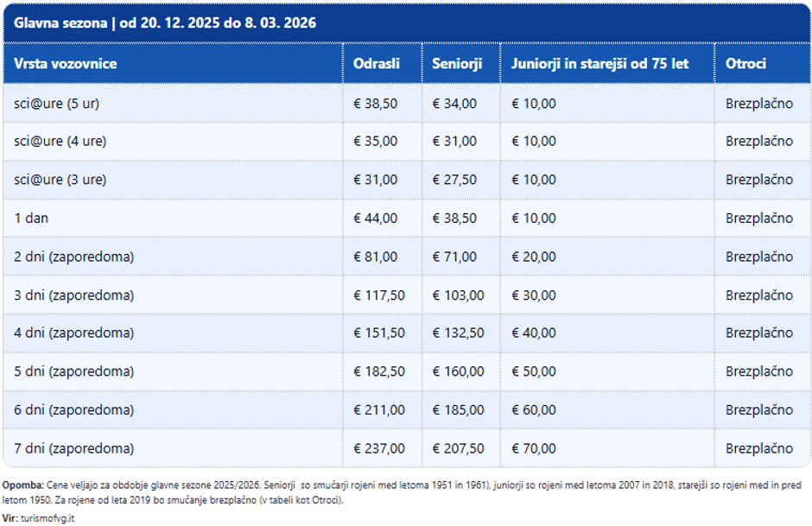The image size is (812, 526).
Task: Click the "Odrasli" column header
Action: pyautogui.click(x=376, y=64)
